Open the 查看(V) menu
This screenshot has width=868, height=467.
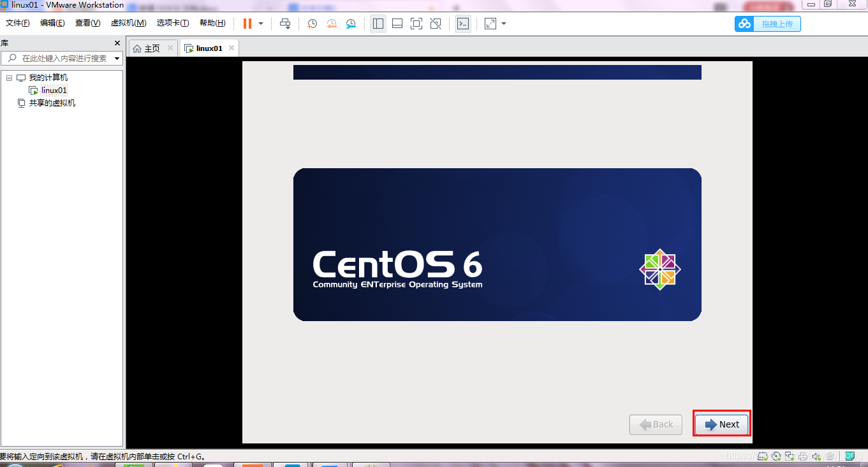tap(87, 23)
